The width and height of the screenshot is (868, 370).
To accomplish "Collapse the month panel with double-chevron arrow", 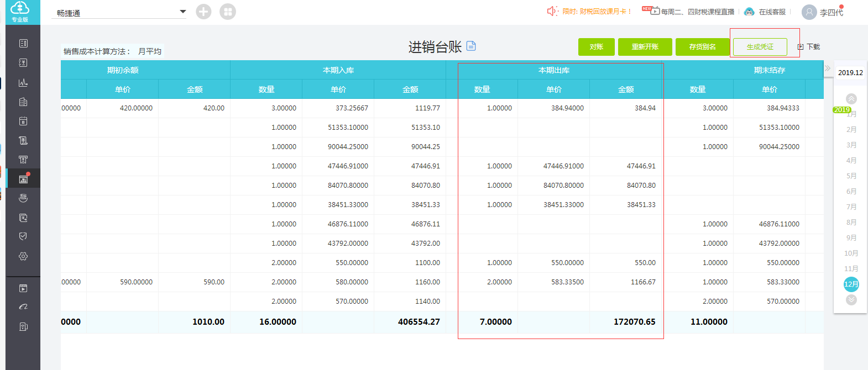I will [x=828, y=68].
